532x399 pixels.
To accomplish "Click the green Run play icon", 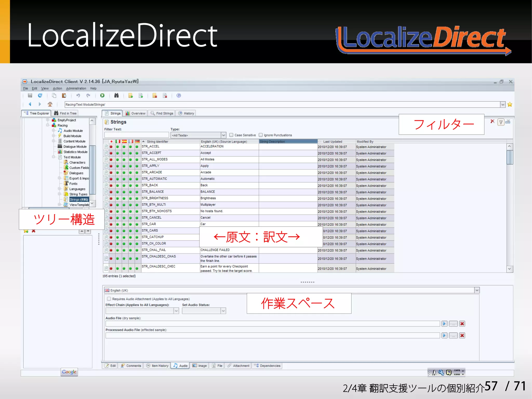I will pyautogui.click(x=102, y=95).
